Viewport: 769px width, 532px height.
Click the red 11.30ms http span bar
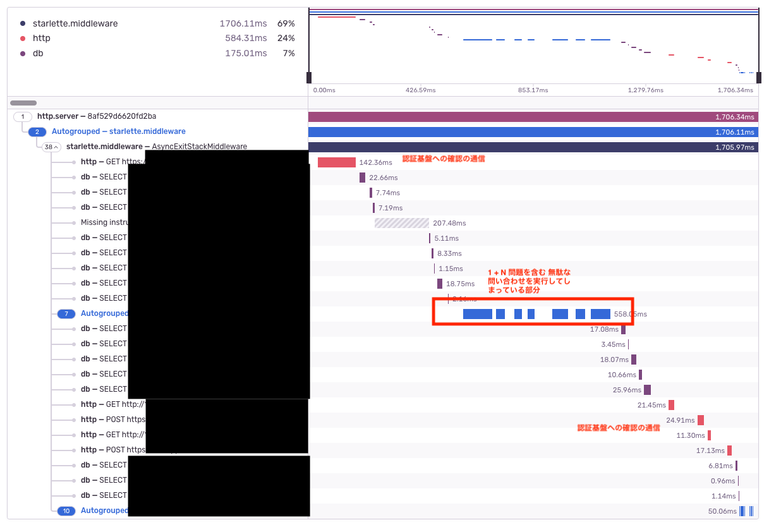[709, 435]
